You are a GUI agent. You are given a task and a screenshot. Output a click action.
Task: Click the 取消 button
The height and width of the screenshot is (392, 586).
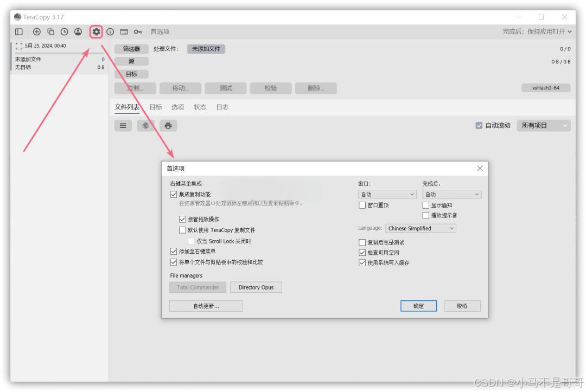[x=462, y=306]
